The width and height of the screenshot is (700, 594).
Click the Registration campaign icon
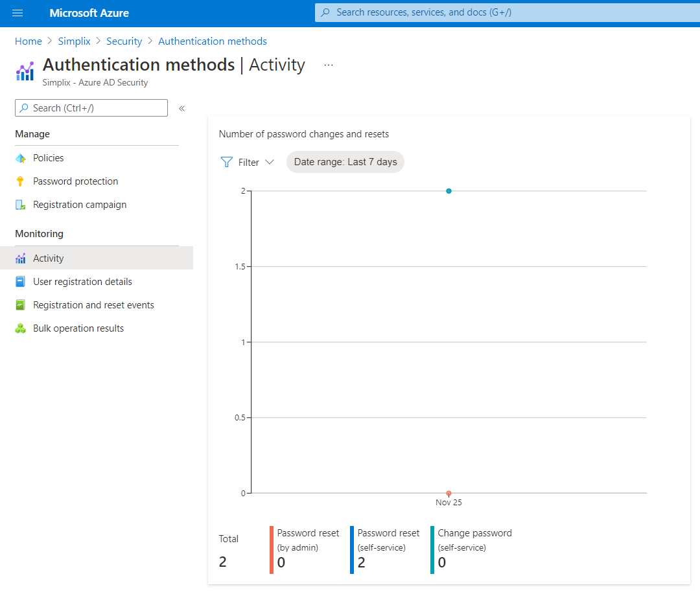tap(21, 205)
